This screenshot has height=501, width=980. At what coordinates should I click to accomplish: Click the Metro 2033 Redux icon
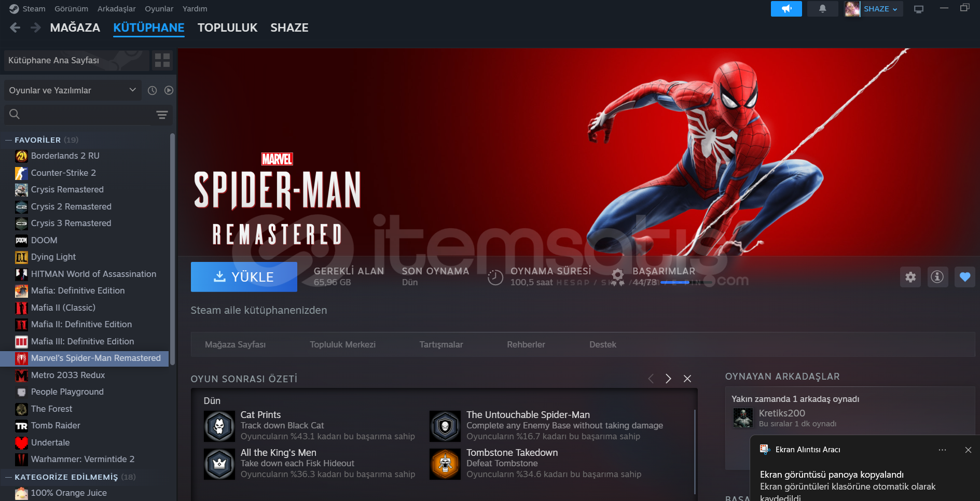tap(21, 375)
